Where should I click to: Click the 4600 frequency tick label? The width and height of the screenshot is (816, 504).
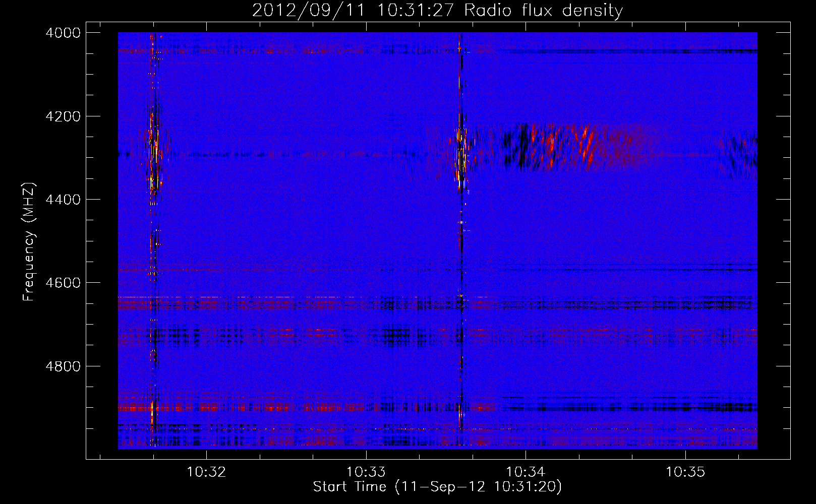(63, 283)
